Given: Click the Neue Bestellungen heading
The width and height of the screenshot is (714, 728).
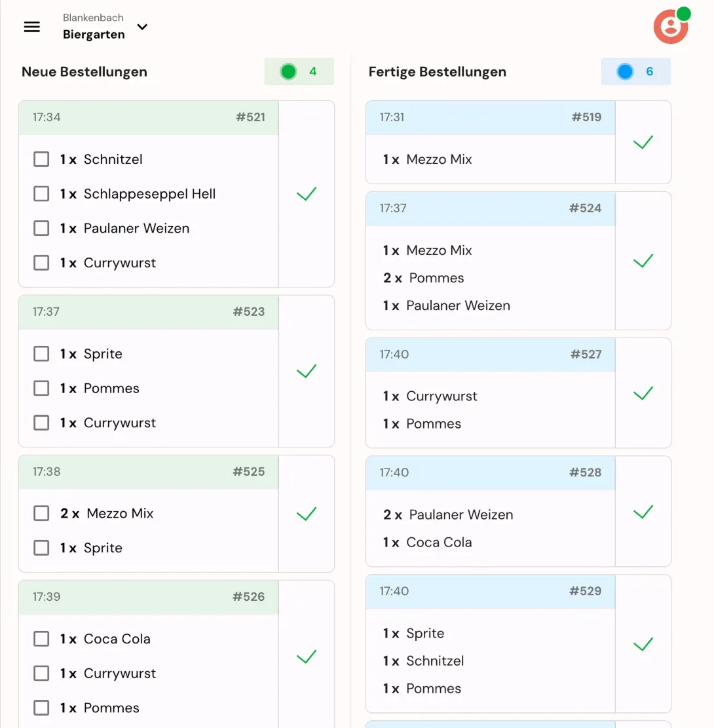Looking at the screenshot, I should 85,72.
